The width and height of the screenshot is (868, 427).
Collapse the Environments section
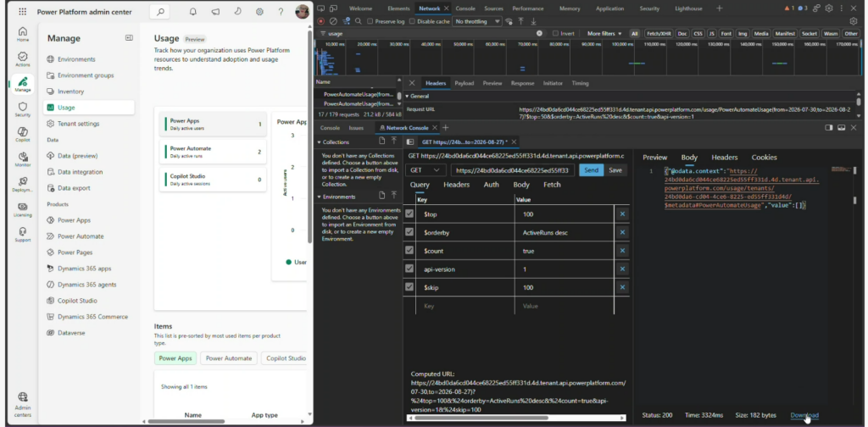(x=320, y=197)
